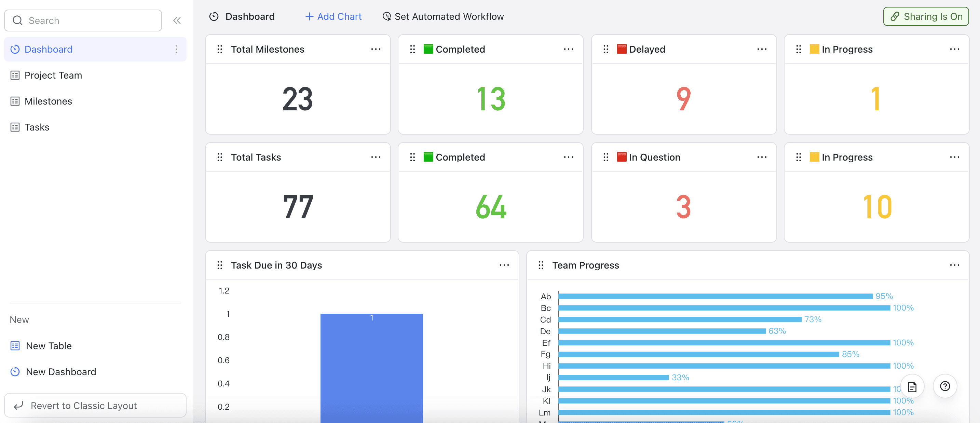This screenshot has height=423, width=980.
Task: Open more options on Task Due chart
Action: 504,265
